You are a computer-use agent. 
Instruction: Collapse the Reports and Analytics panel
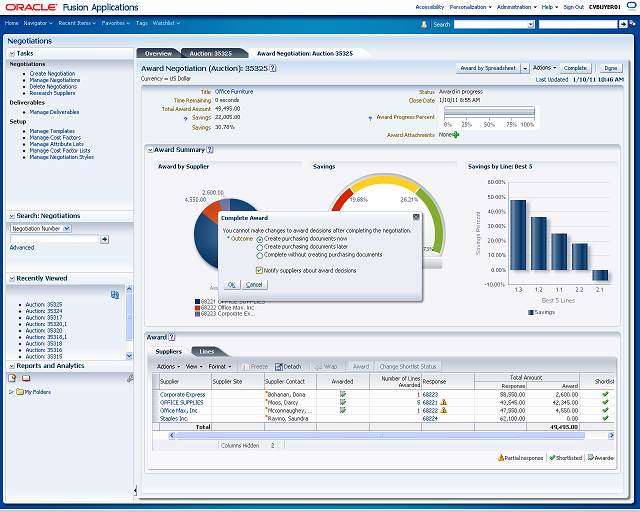click(12, 366)
